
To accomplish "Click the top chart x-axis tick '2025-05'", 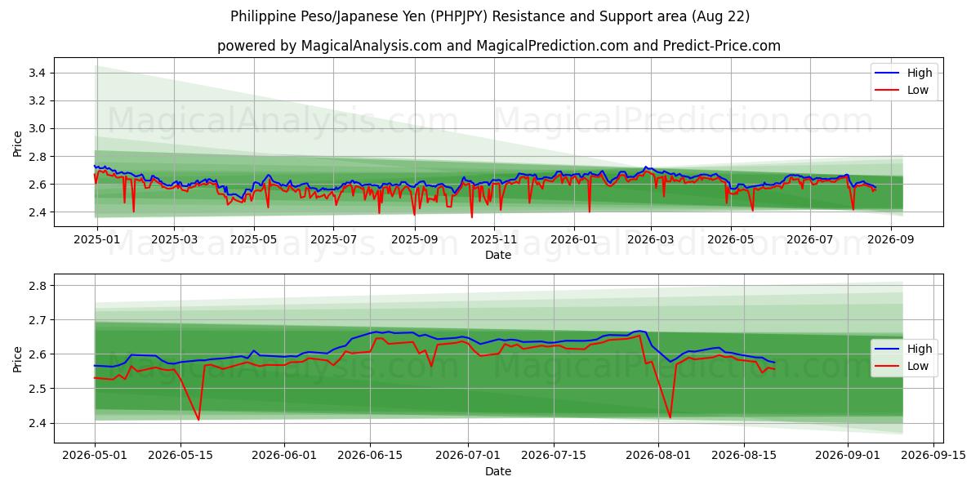I will (253, 239).
